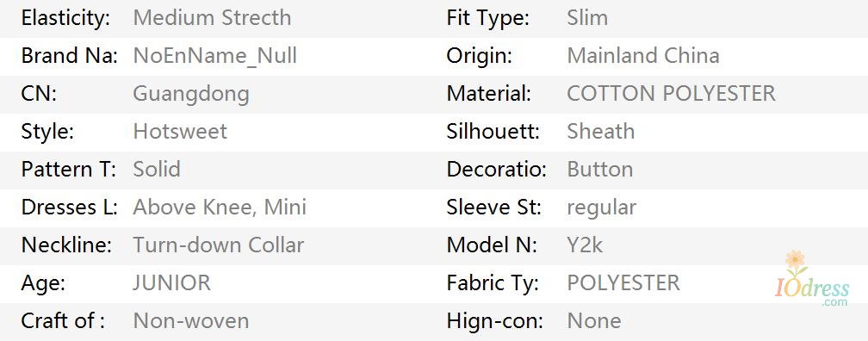The height and width of the screenshot is (341, 868).
Task: Click the IOdress.com watermark text
Action: pyautogui.click(x=812, y=292)
